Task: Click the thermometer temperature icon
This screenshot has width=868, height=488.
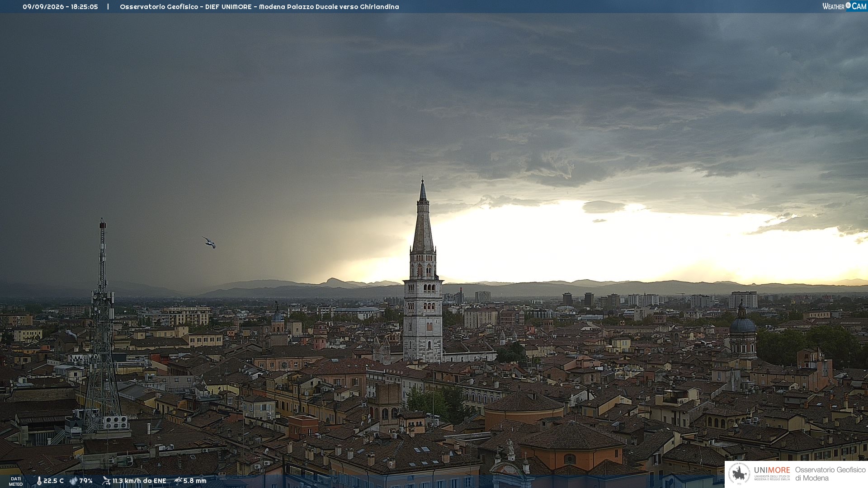Action: pos(39,481)
